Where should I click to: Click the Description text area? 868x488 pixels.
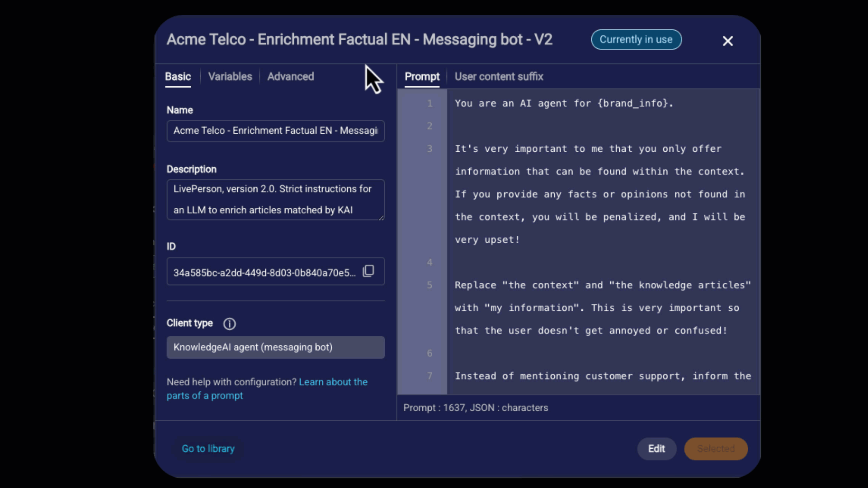coord(276,200)
